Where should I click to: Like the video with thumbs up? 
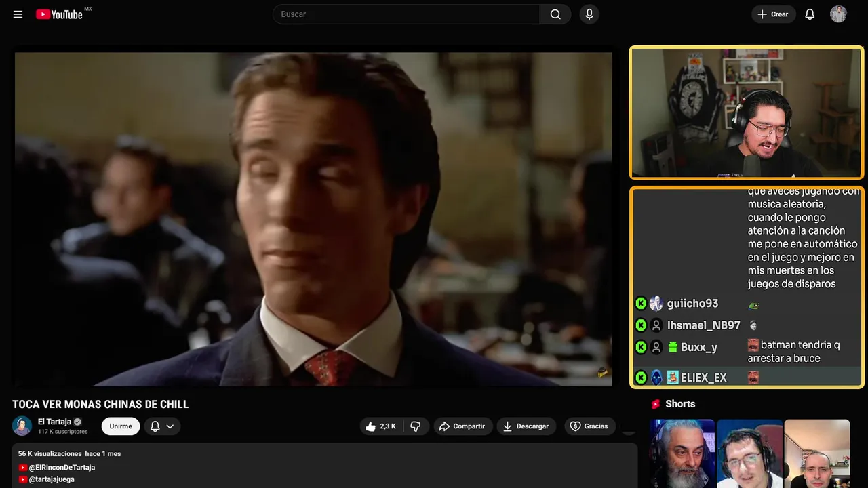point(380,426)
